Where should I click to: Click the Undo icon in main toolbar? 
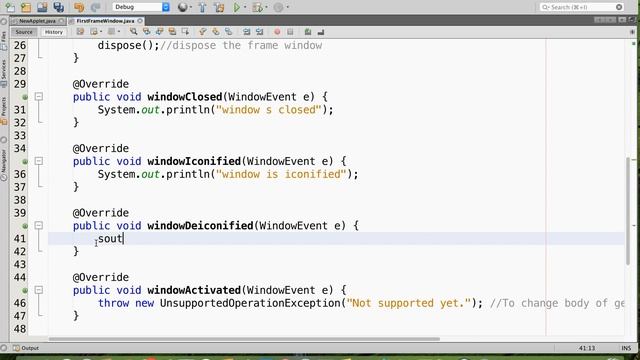pyautogui.click(x=79, y=7)
